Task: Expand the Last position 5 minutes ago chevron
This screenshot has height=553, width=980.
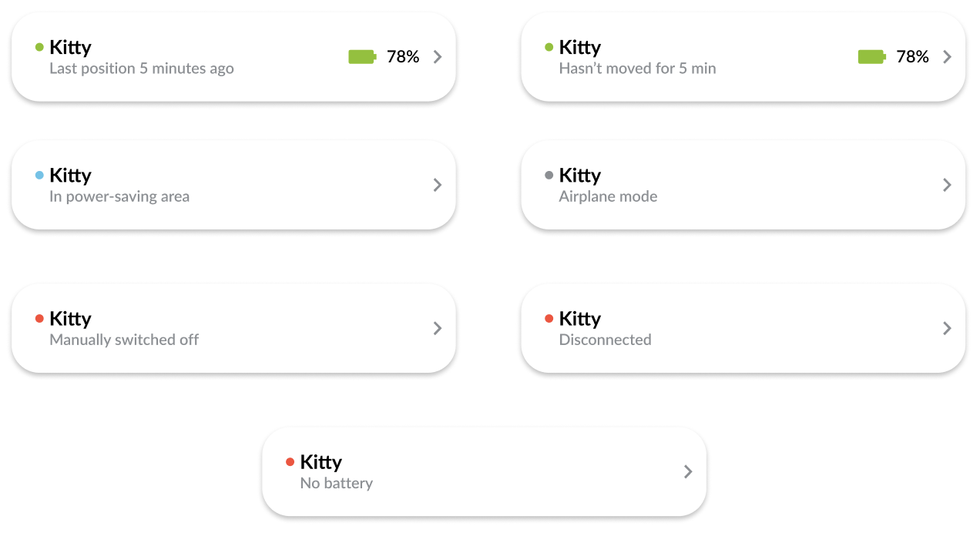Action: [438, 56]
